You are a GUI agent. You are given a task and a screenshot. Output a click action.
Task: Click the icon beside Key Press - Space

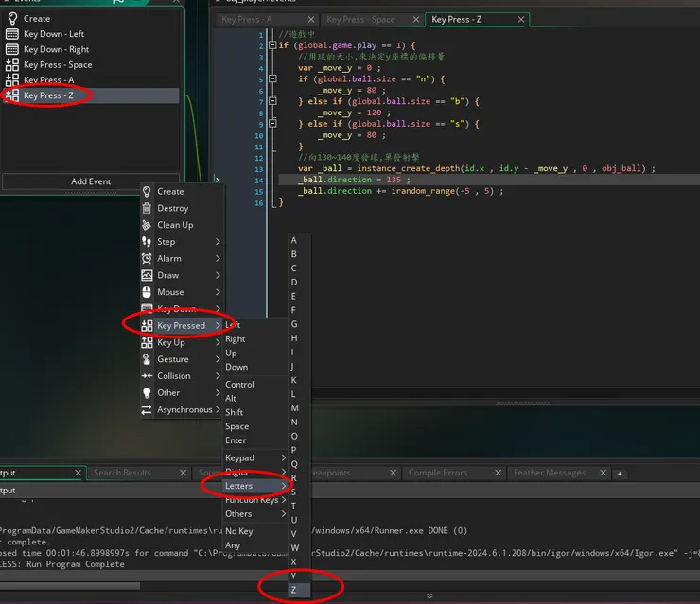pyautogui.click(x=12, y=64)
